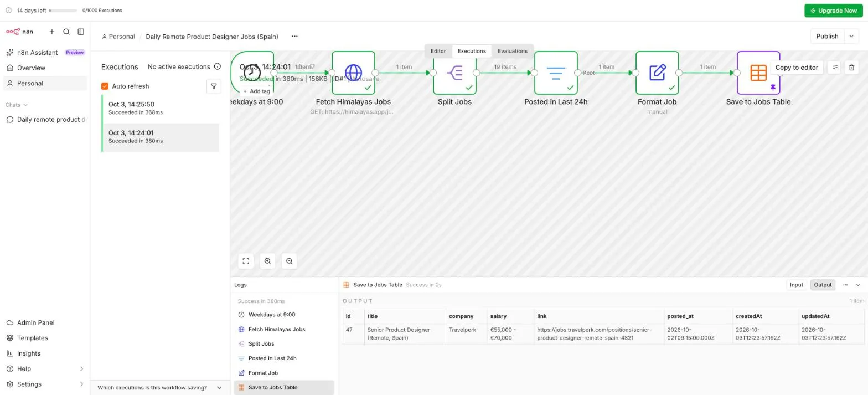Screen dimensions: 868x395
Task: Collapse logs panel with chevron
Action: (858, 285)
